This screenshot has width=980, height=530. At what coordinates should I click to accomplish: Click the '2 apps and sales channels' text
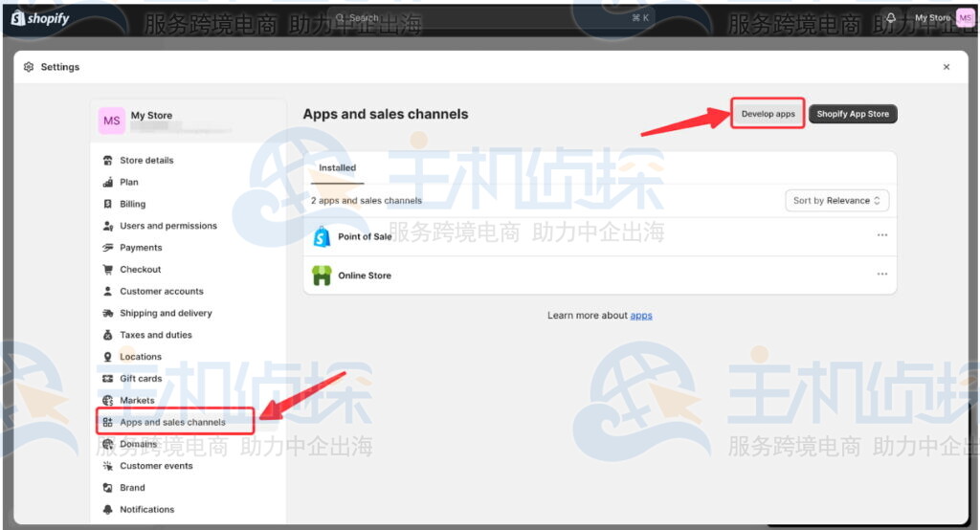(x=367, y=201)
